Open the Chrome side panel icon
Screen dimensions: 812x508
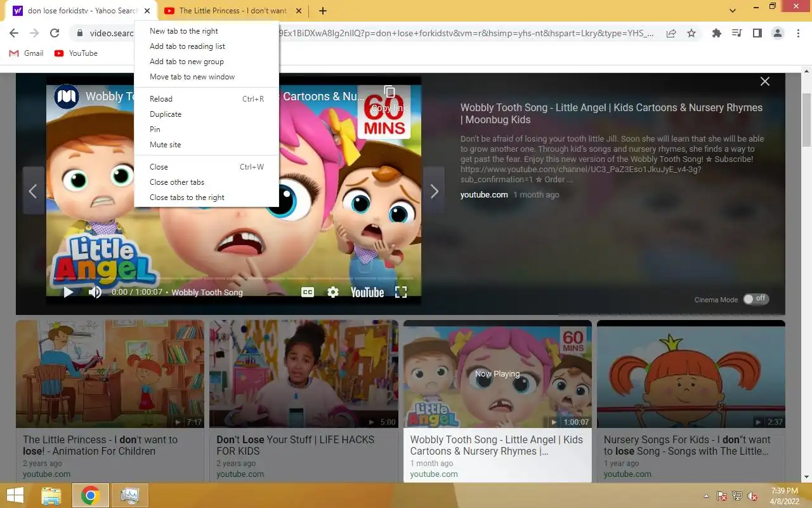point(757,33)
